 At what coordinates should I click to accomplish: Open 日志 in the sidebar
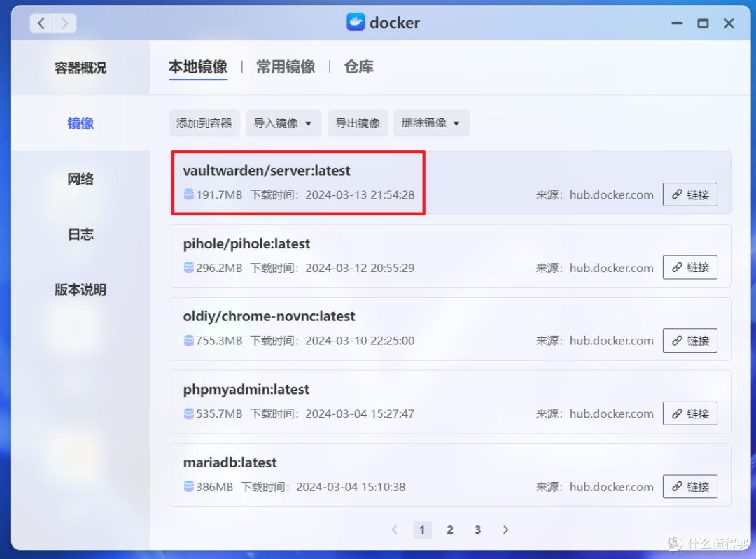click(80, 234)
